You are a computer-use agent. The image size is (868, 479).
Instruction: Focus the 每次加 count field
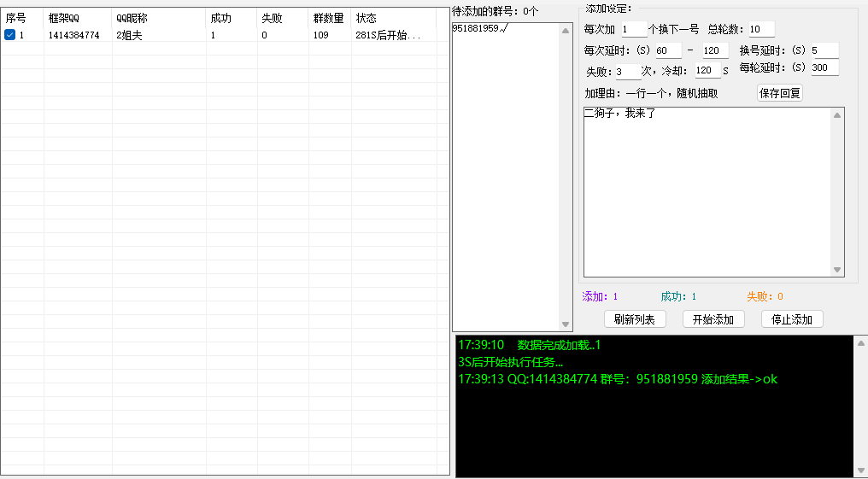[x=633, y=29]
